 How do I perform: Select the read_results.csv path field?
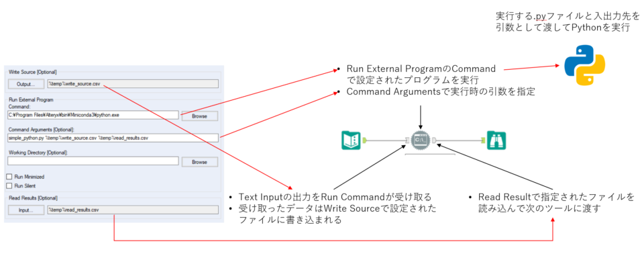point(133,210)
